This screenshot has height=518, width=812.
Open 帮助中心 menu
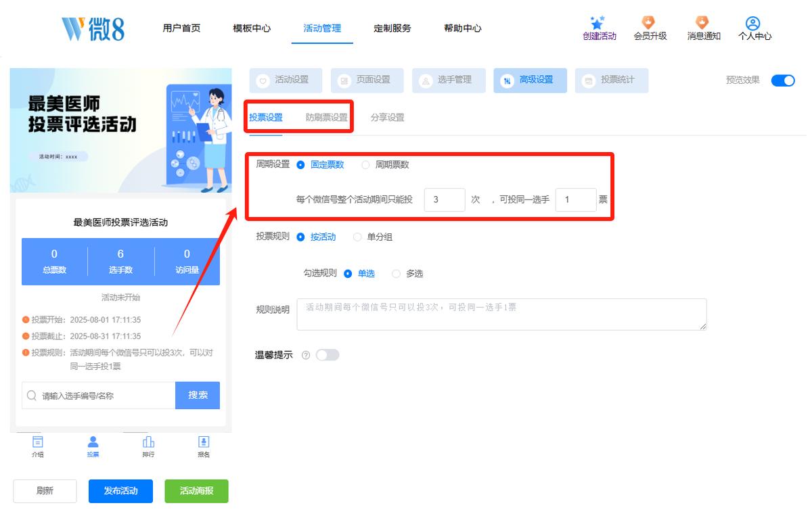(463, 28)
